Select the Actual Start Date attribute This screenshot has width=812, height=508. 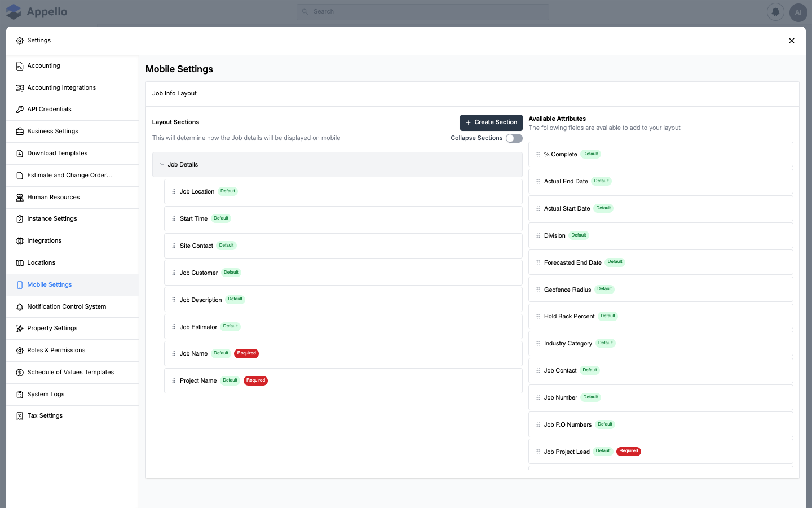pos(661,209)
